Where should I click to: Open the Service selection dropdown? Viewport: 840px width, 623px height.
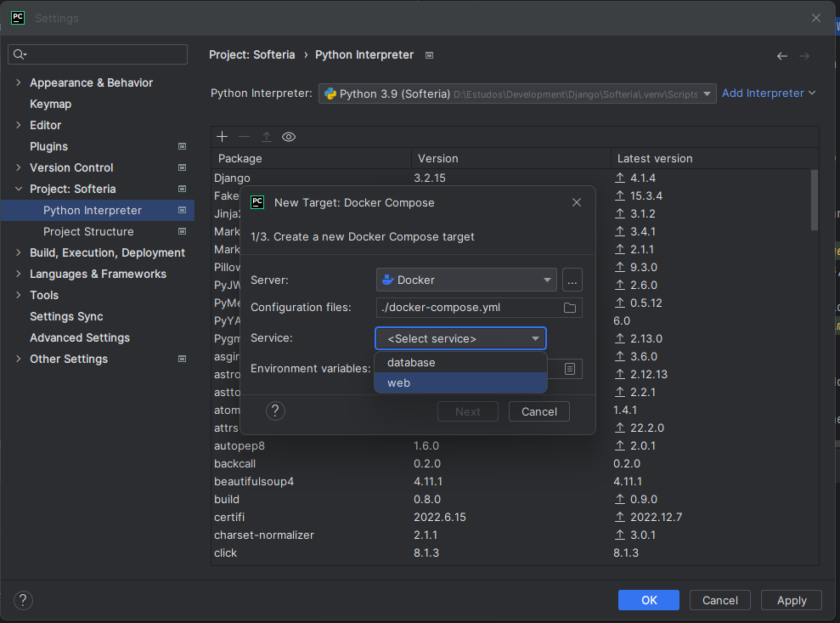point(460,338)
